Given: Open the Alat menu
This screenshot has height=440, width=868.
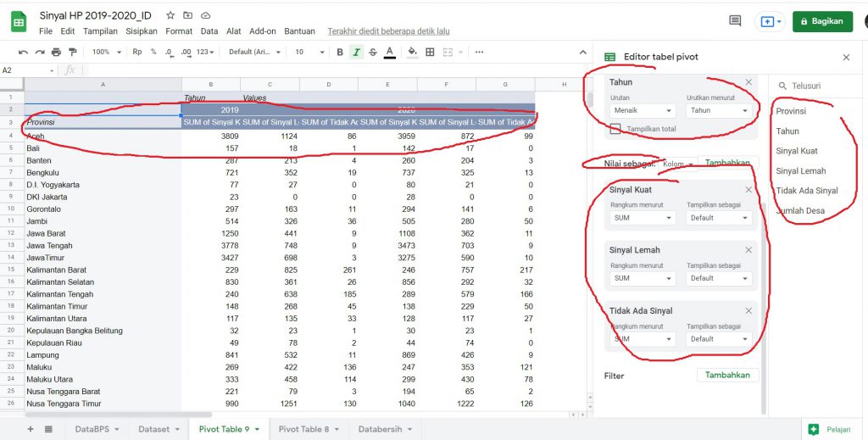Looking at the screenshot, I should [x=234, y=31].
